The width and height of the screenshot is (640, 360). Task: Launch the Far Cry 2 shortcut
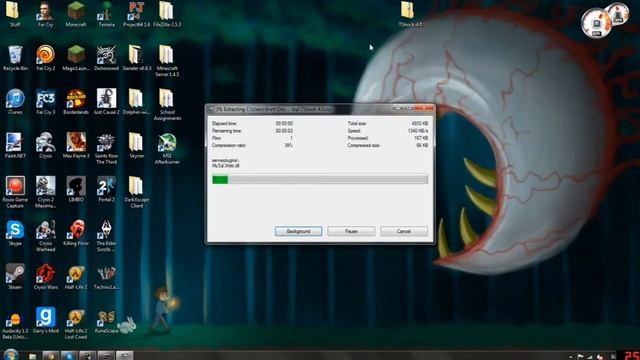pos(45,58)
